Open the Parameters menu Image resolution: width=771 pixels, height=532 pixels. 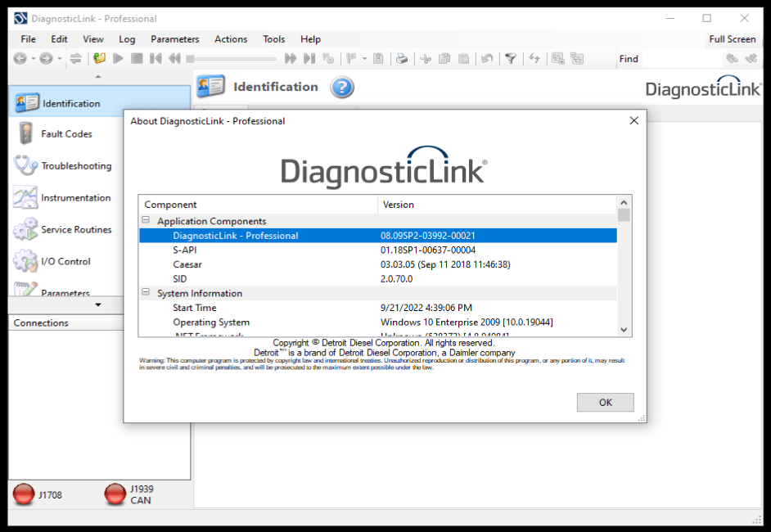(x=174, y=39)
